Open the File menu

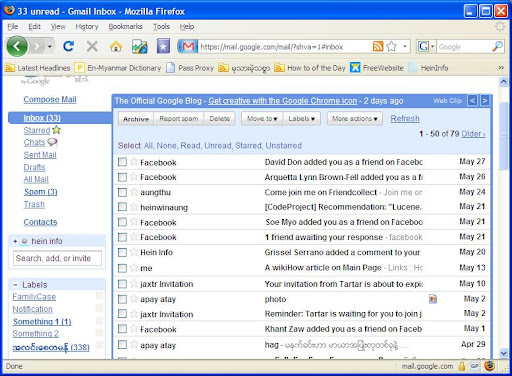(13, 27)
